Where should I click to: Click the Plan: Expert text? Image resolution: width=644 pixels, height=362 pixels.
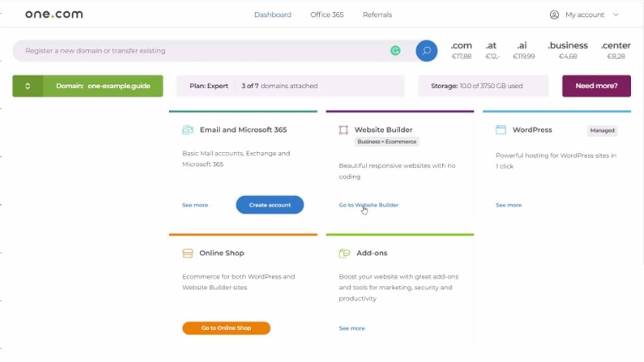[x=209, y=86]
